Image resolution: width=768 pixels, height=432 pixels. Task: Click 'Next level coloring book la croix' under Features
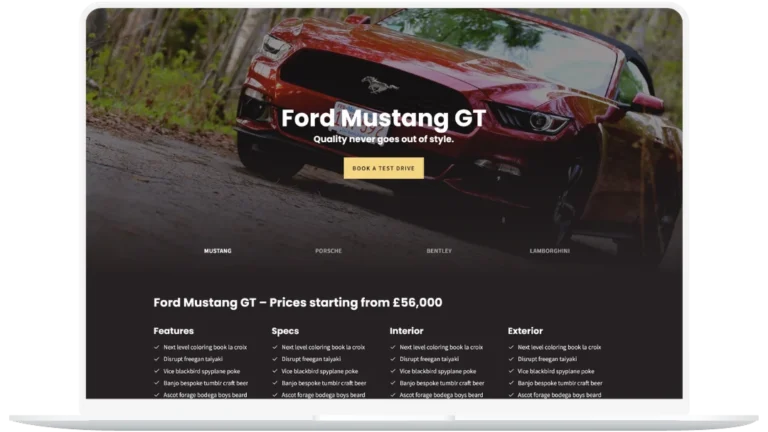pyautogui.click(x=205, y=347)
